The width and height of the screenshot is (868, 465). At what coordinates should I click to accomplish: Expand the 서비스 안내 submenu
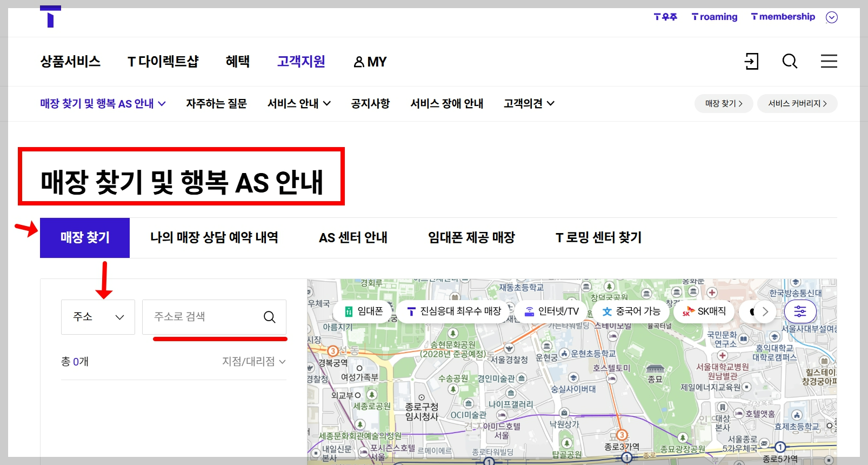(x=299, y=103)
